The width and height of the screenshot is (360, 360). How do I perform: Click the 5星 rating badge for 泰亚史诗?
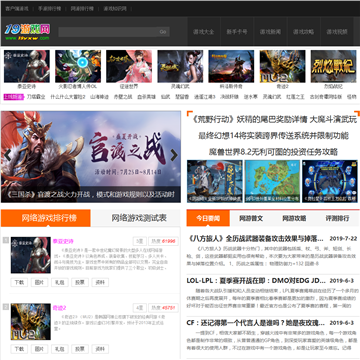(x=139, y=241)
